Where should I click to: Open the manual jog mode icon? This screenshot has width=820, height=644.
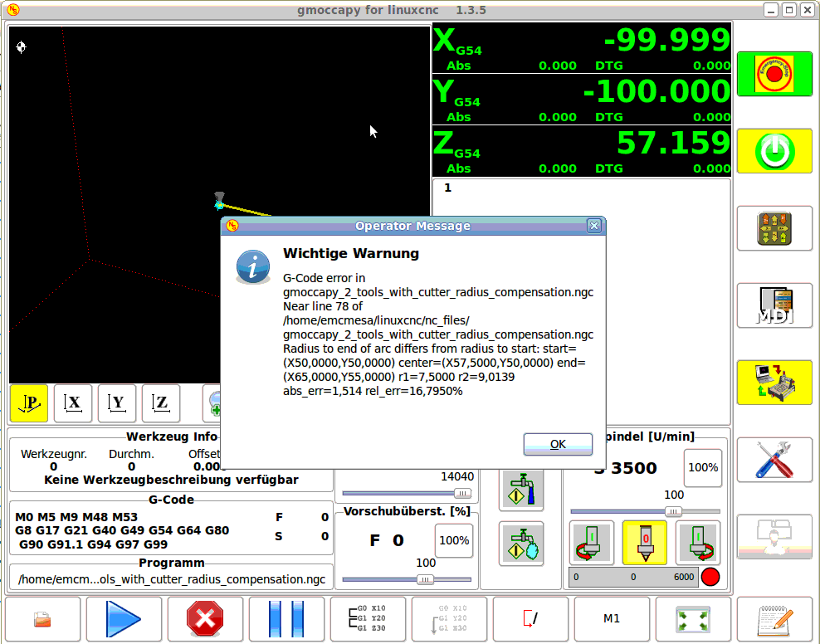774,228
